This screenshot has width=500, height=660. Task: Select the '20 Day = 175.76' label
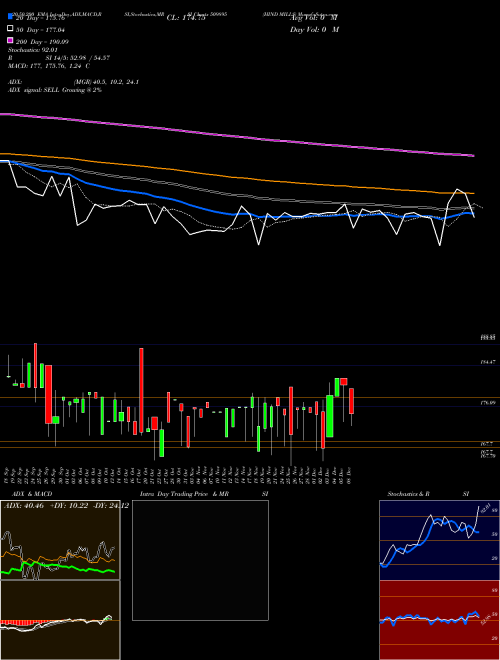click(40, 18)
